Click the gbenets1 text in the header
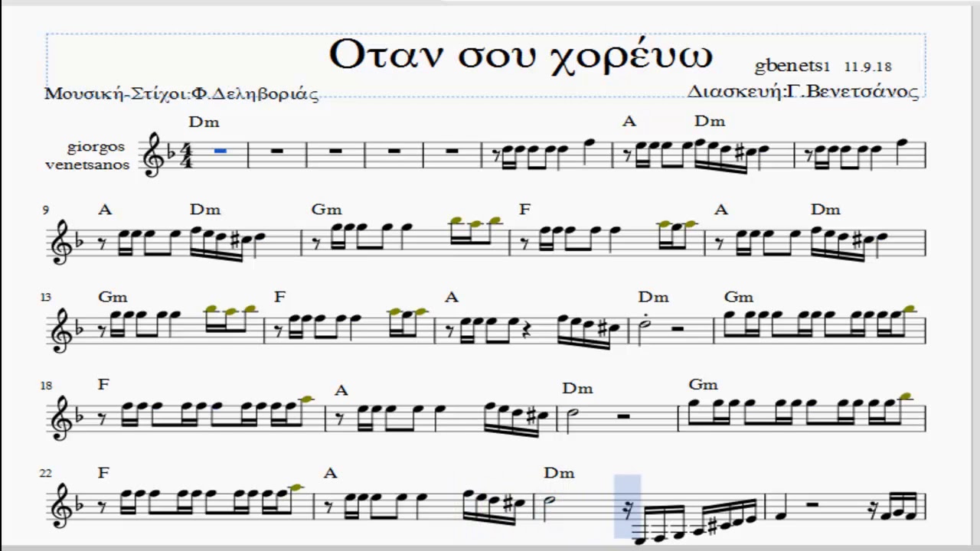The width and height of the screenshot is (980, 551). 792,67
